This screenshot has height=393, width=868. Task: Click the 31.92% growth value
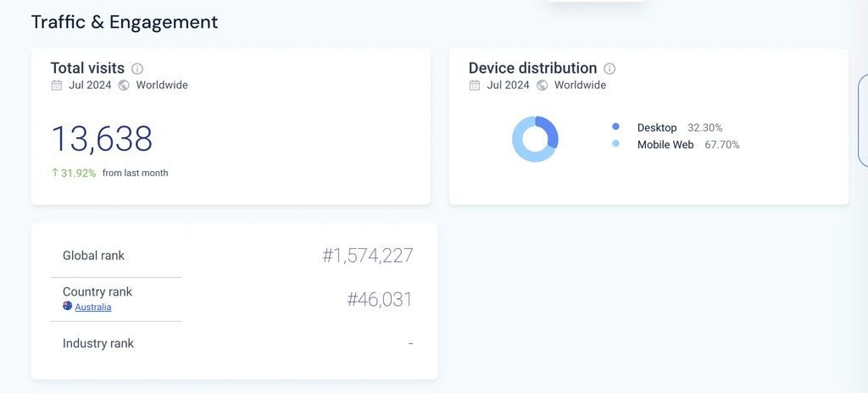(79, 174)
